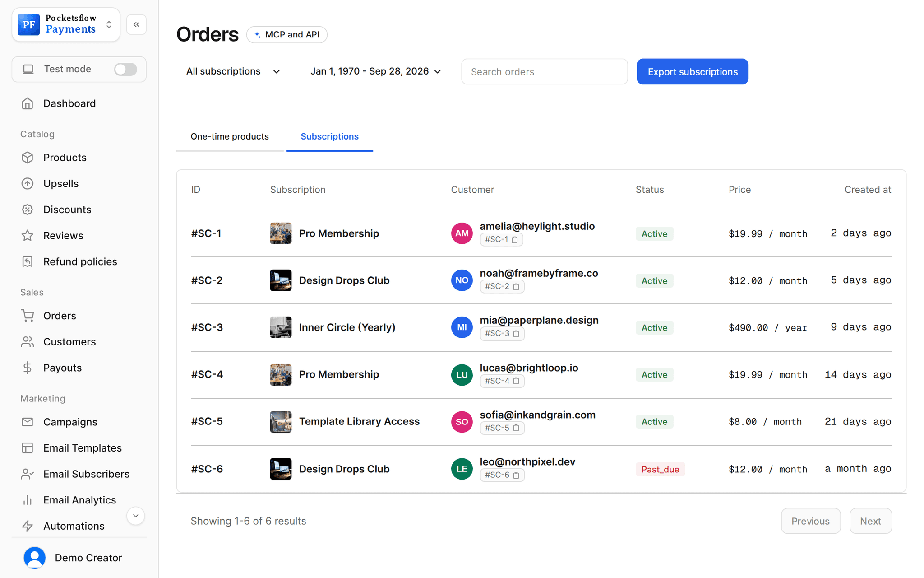
Task: Click the Email Templates layout icon
Action: coord(28,448)
